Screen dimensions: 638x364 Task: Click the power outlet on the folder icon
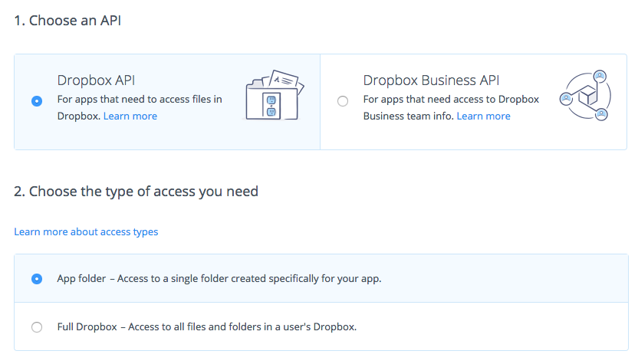(270, 104)
